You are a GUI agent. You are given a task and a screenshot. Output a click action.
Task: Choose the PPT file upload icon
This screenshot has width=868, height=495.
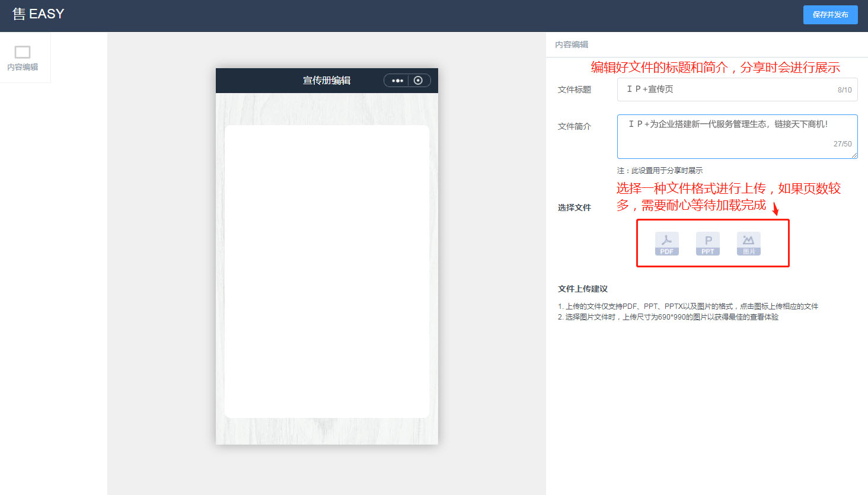click(707, 243)
